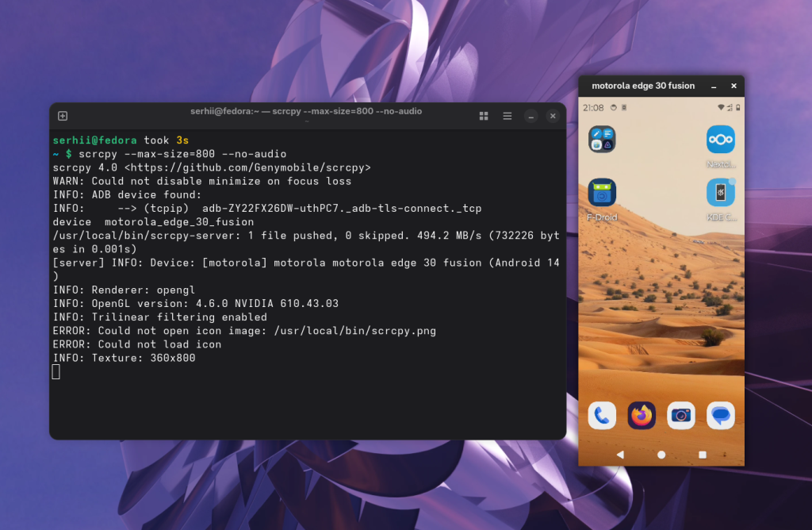812x530 pixels.
Task: Click the 'serhii@fedora' prompt text
Action: [x=95, y=140]
